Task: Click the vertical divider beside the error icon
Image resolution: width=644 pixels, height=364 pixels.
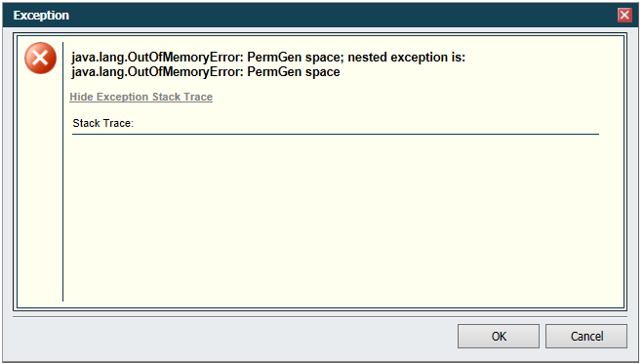Action: pos(62,172)
